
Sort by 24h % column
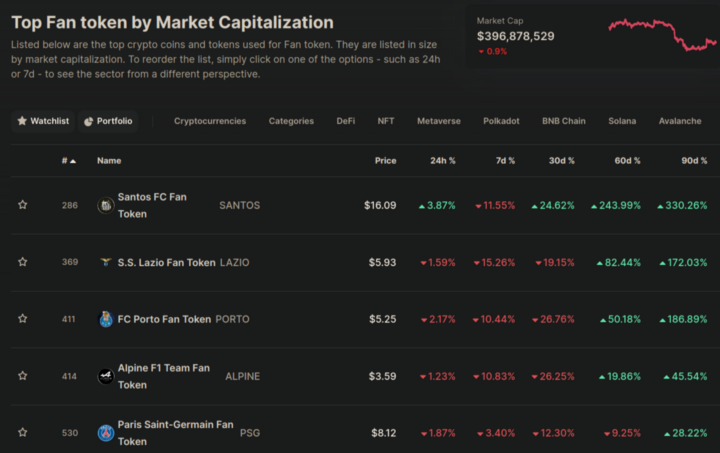click(x=443, y=161)
